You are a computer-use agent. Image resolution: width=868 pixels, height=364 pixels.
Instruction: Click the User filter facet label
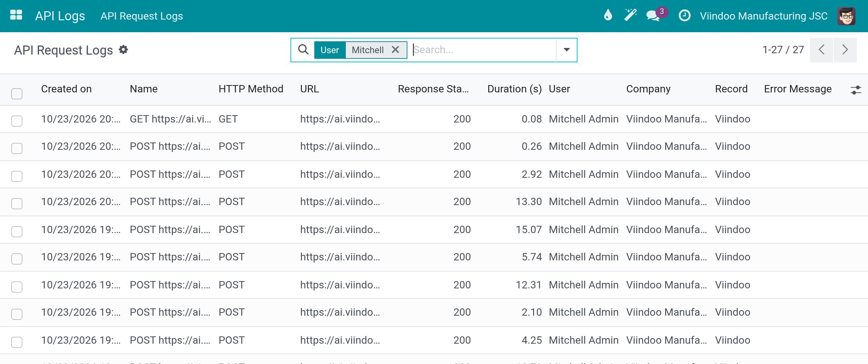click(330, 50)
